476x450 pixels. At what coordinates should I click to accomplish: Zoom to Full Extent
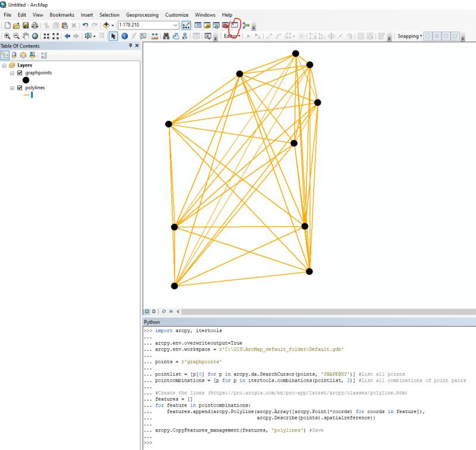(34, 35)
